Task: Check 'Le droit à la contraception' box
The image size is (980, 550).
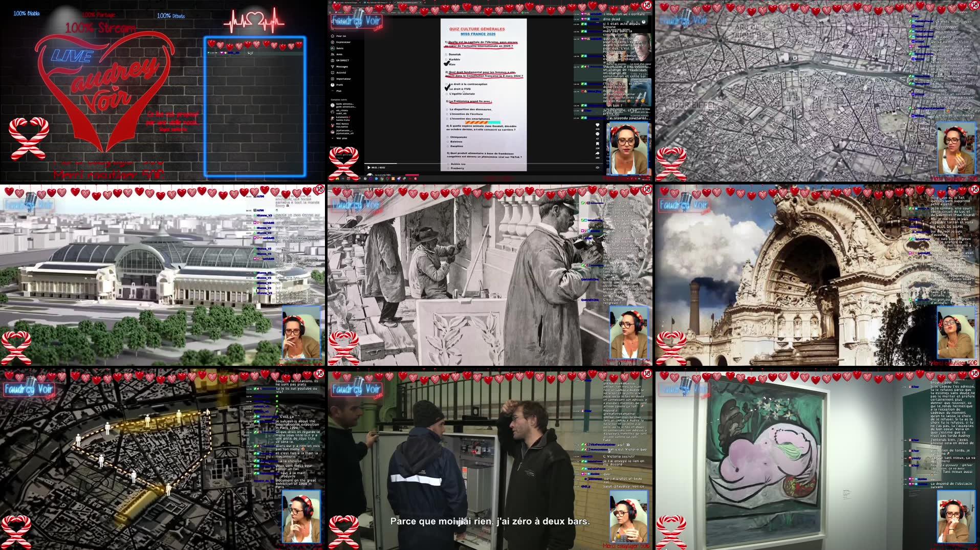Action: click(446, 84)
